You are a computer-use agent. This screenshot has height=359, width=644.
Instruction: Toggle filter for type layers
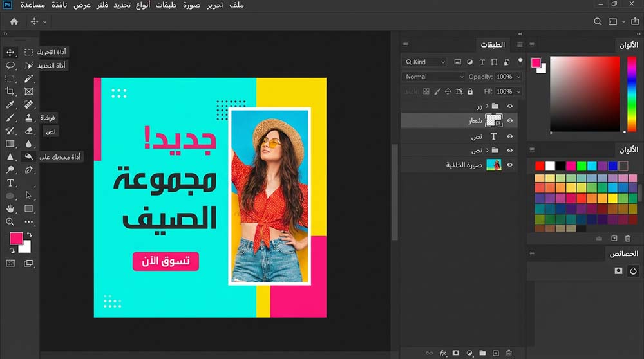click(x=482, y=62)
